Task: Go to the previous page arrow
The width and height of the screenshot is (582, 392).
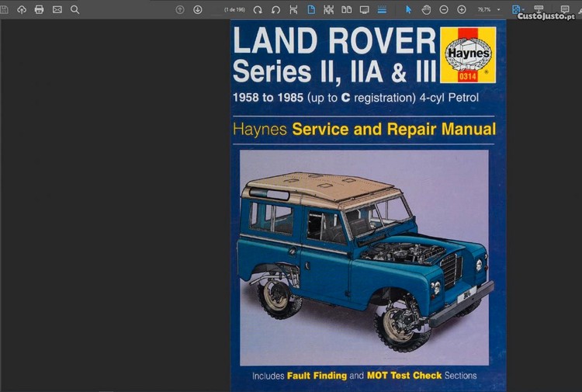Action: point(180,9)
